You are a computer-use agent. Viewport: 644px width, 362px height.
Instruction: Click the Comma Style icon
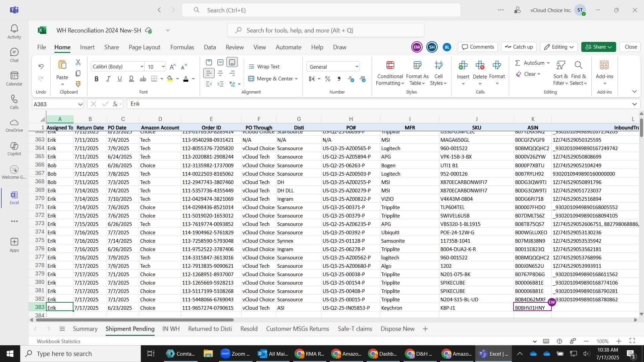pos(339,79)
